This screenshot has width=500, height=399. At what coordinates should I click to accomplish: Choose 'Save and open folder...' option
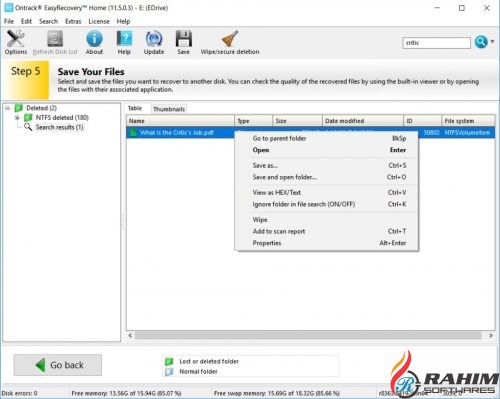[x=327, y=177]
